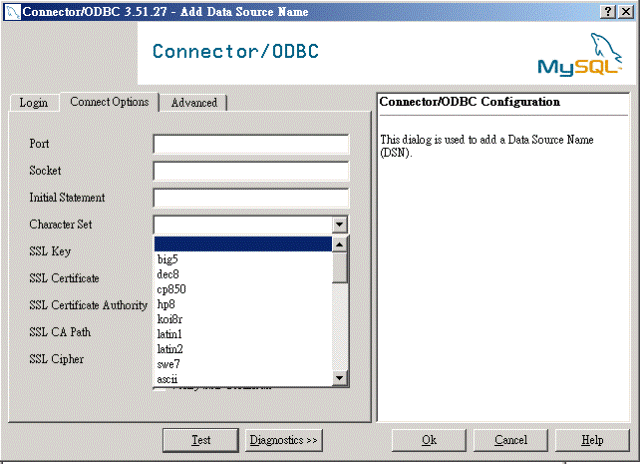640x464 pixels.
Task: Collapse the Character Set dropdown arrow
Action: pyautogui.click(x=340, y=224)
